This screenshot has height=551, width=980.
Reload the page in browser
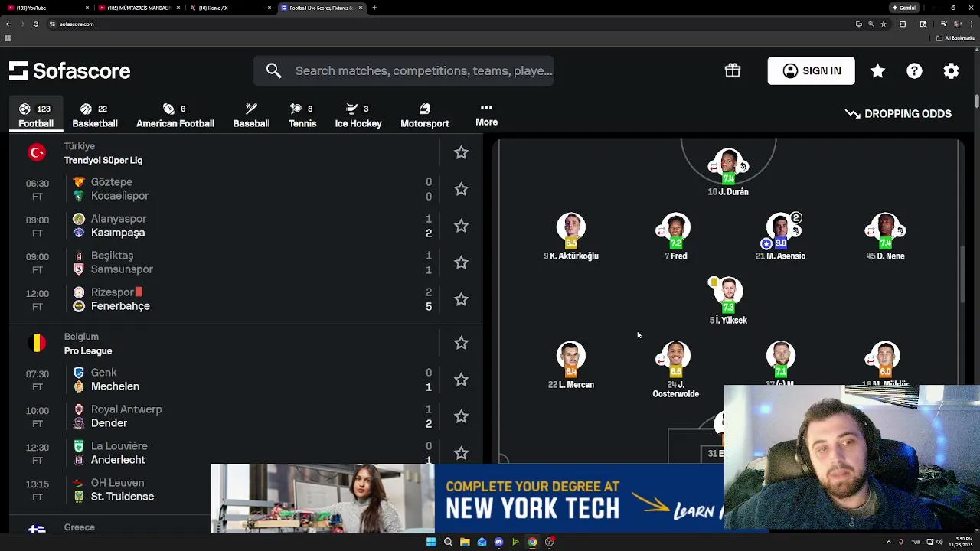click(x=35, y=24)
